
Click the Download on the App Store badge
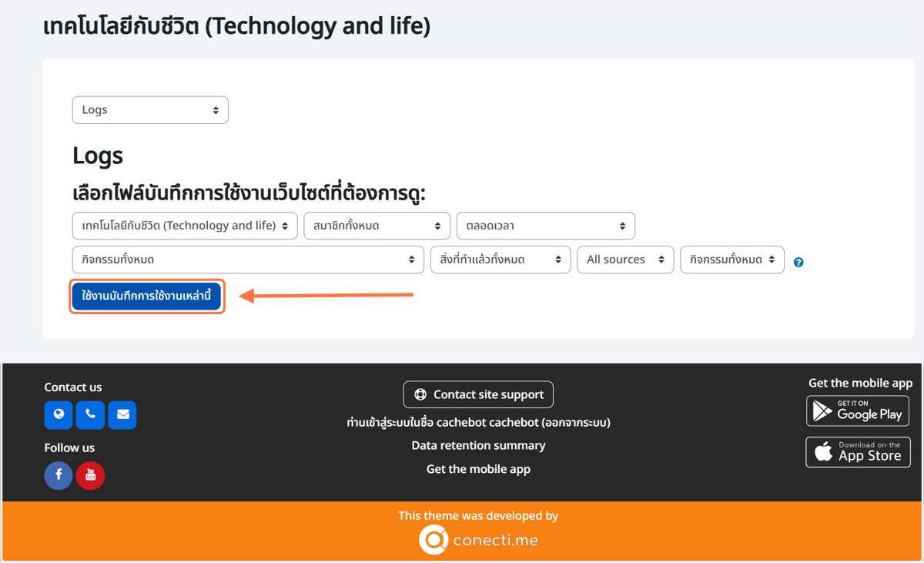point(858,452)
